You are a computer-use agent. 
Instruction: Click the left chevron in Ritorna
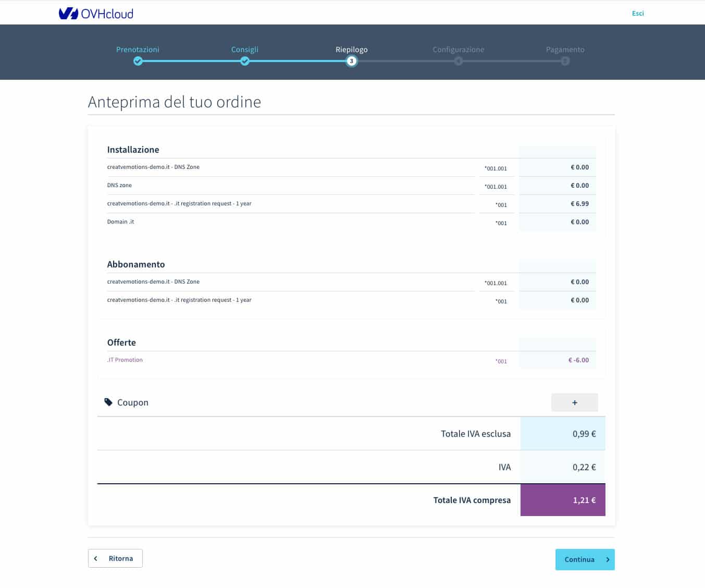pos(96,558)
